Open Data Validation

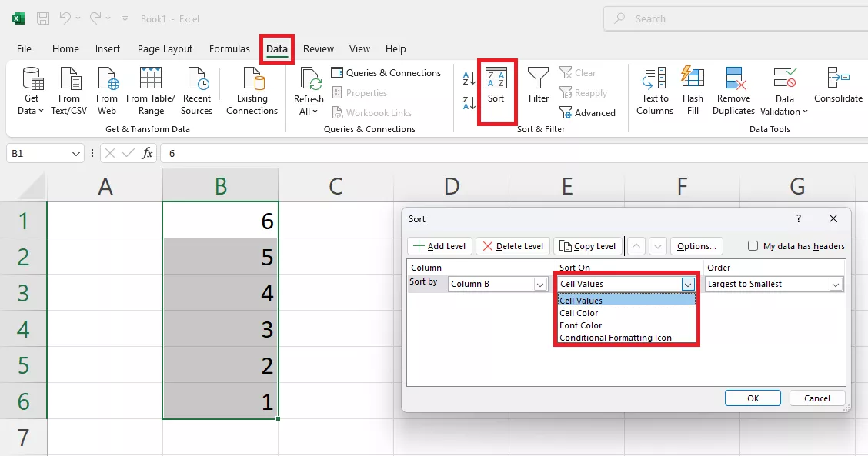pos(784,91)
